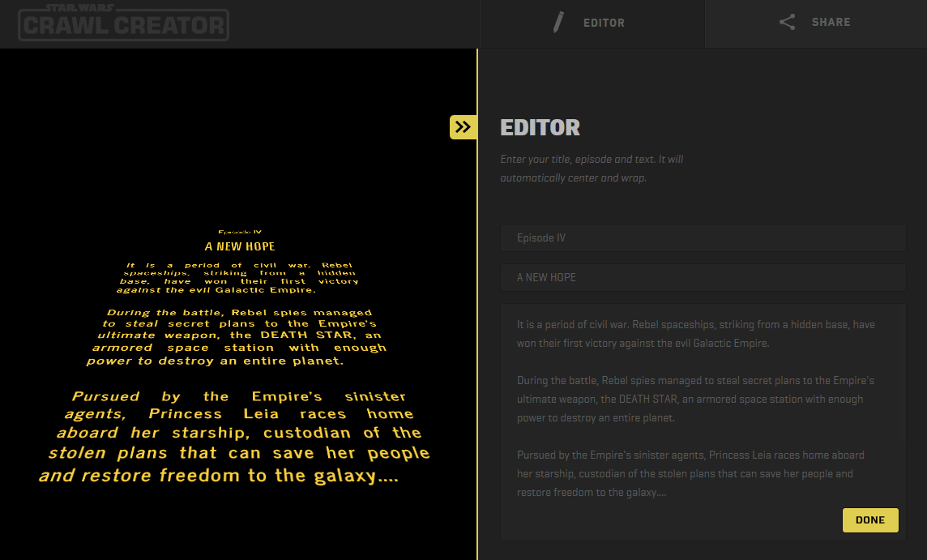
Task: Click the crawl text area starting 'It is a period'
Action: coord(703,422)
